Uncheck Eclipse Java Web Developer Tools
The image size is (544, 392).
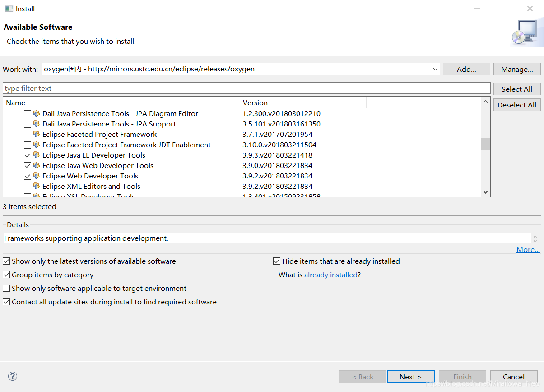coord(28,165)
